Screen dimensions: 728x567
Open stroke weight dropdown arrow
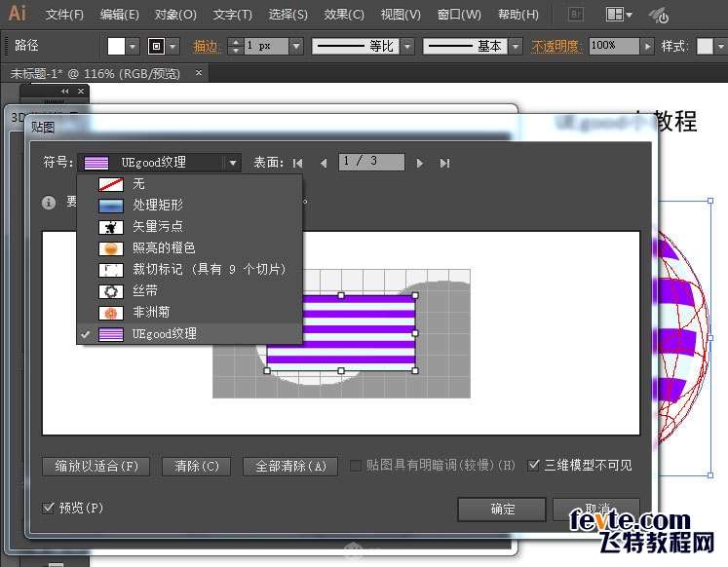296,47
